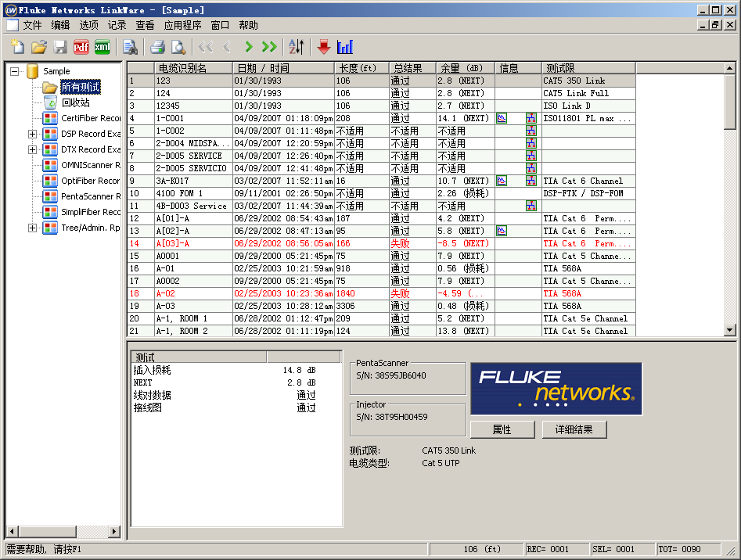Click the network icon in row 2-D004 MIDSPA
Image resolution: width=741 pixels, height=560 pixels.
(531, 144)
